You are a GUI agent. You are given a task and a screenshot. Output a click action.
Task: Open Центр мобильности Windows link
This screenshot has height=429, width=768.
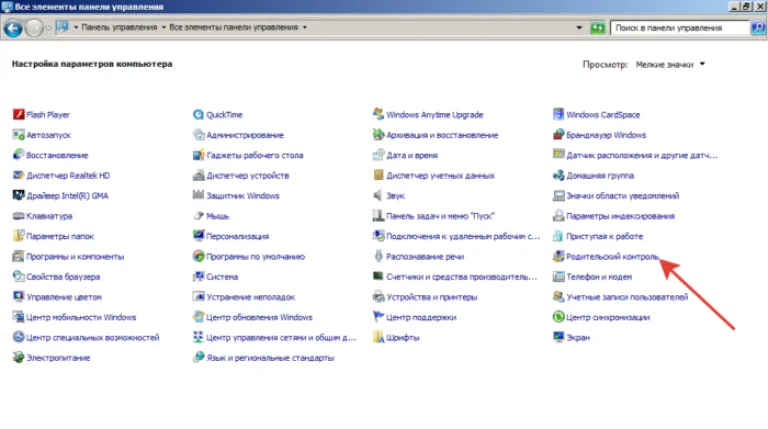81,317
